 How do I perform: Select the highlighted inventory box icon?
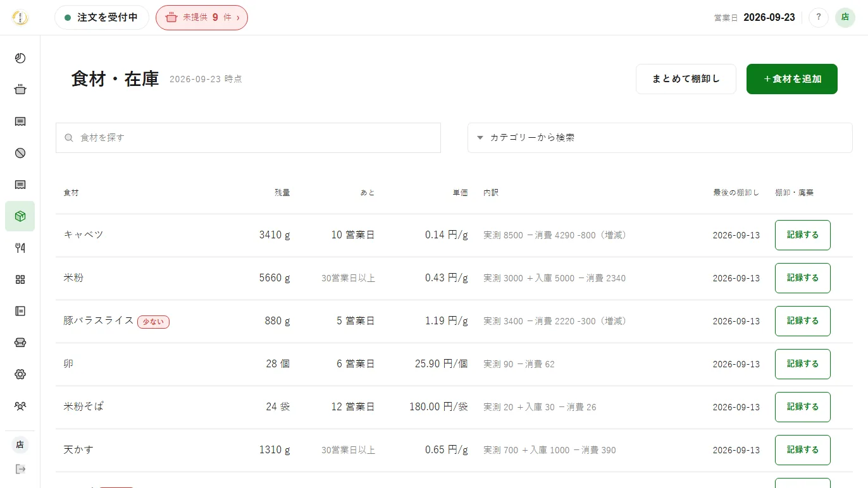20,216
